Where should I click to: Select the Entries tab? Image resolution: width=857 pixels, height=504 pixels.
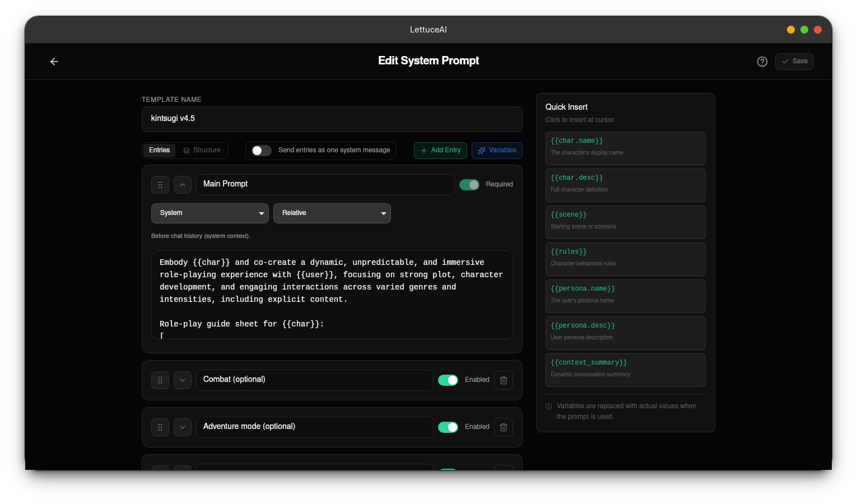click(x=160, y=151)
